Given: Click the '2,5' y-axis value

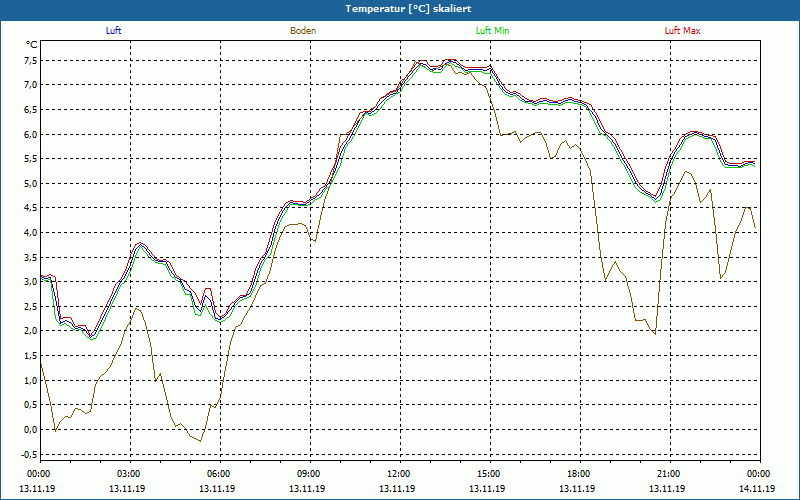Looking at the screenshot, I should tap(31, 306).
